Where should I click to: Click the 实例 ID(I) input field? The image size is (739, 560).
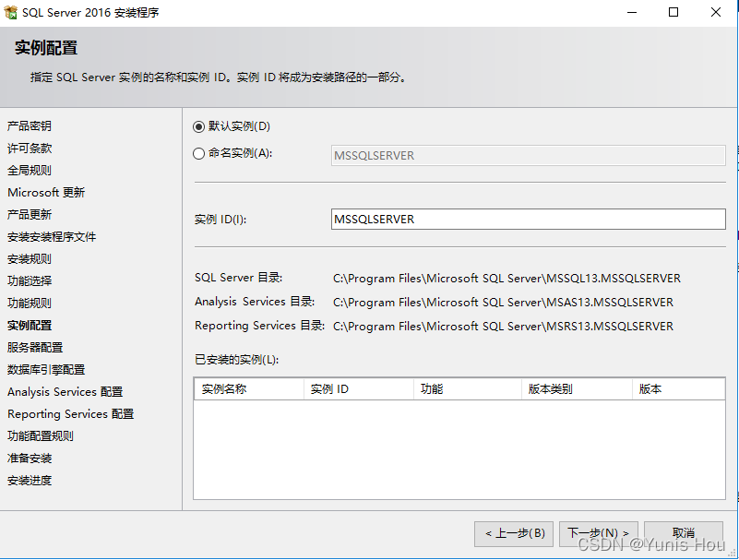pyautogui.click(x=529, y=220)
